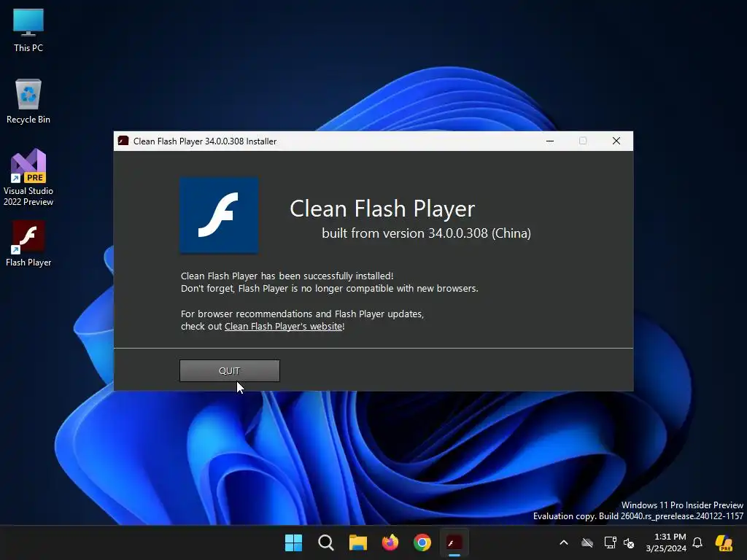The image size is (747, 560).
Task: Show hidden system tray icons
Action: tap(564, 542)
